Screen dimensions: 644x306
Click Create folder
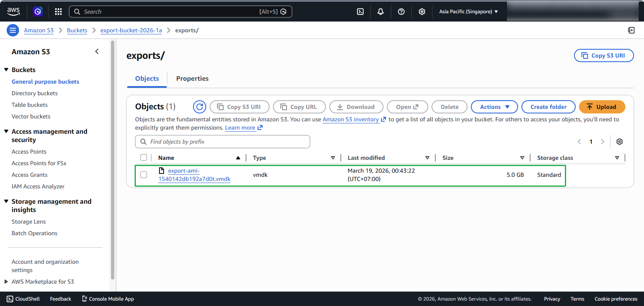point(548,107)
